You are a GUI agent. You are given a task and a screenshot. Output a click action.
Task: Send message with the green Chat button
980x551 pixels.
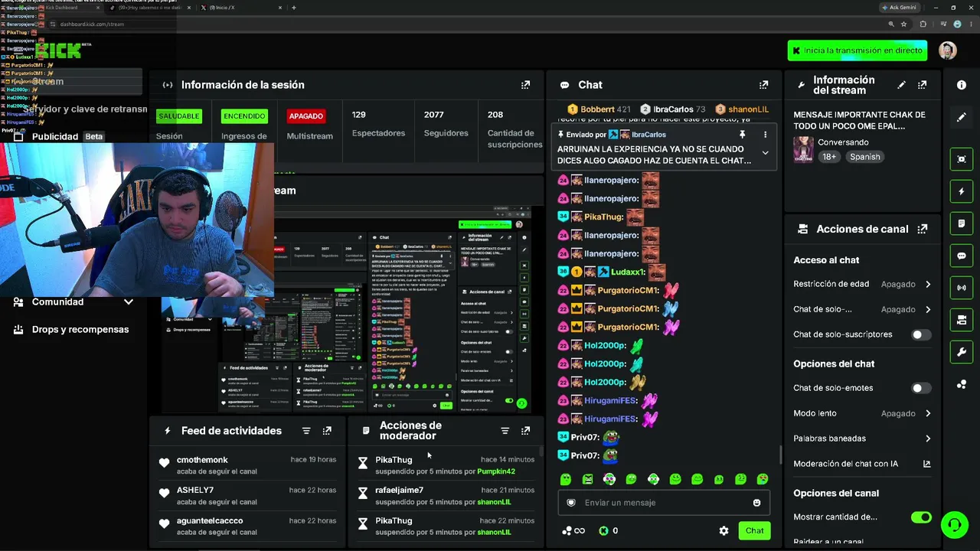coord(755,530)
